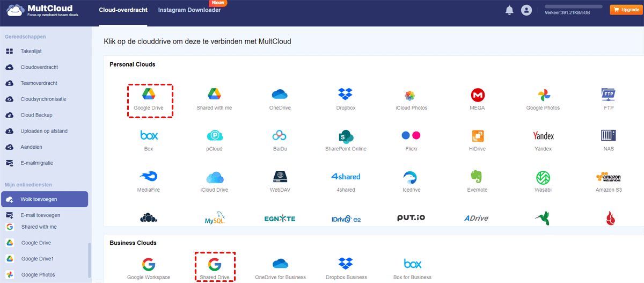Click the orange Upgrade button
Viewport: 644px width, 283px height.
(x=625, y=10)
